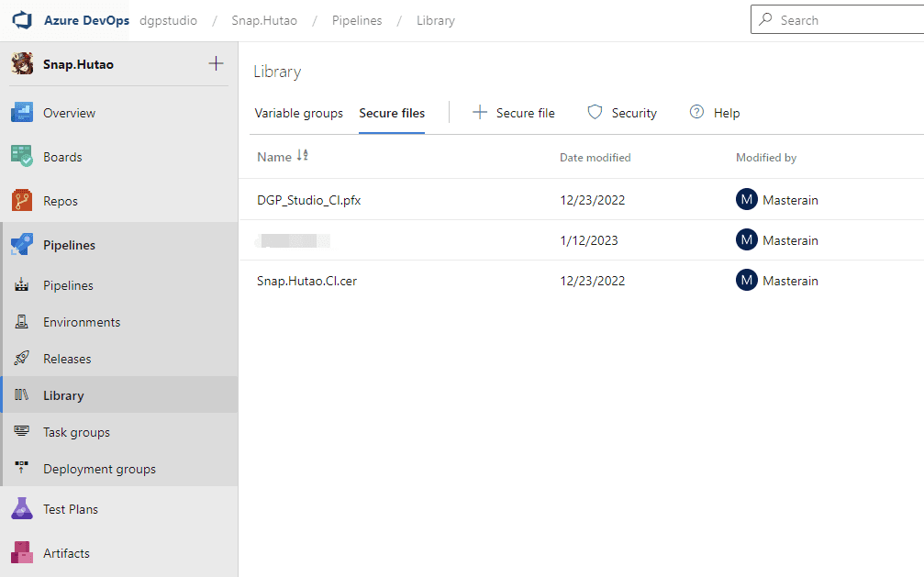Click Library breadcrumb link
924x577 pixels.
(x=436, y=20)
